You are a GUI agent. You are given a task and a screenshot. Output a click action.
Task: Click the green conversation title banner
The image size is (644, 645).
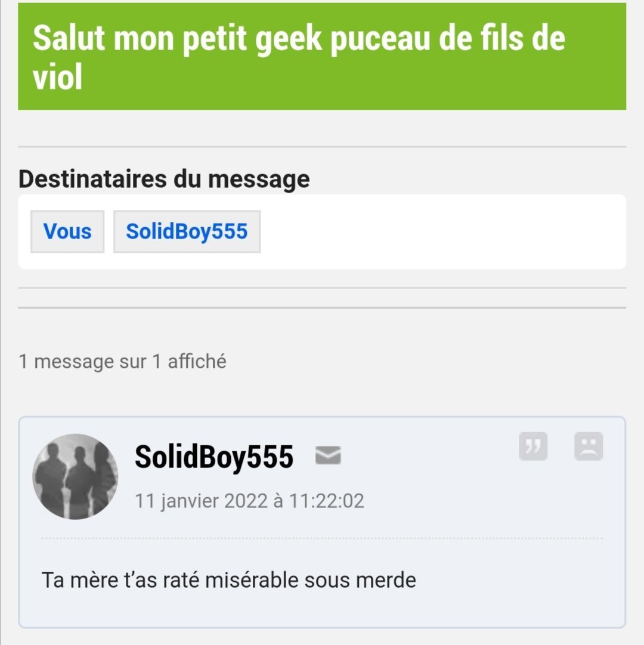click(322, 57)
